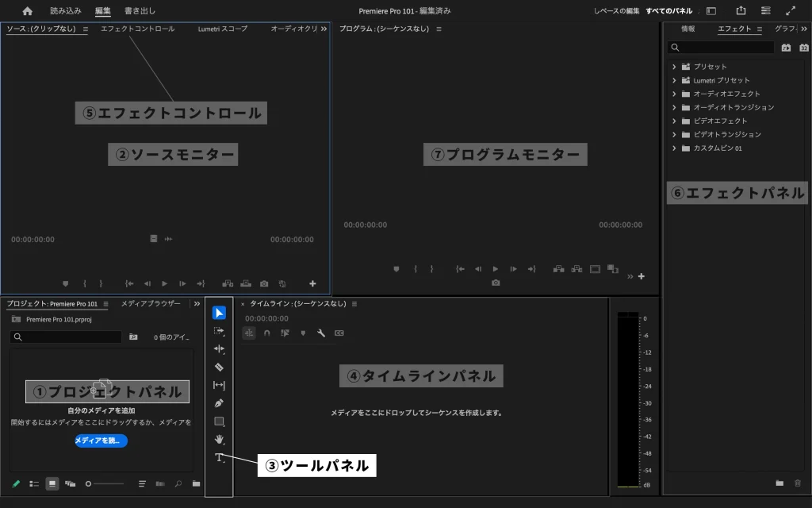Click the Export Frame camera icon in Source Monitor
812x508 pixels.
coord(263,283)
